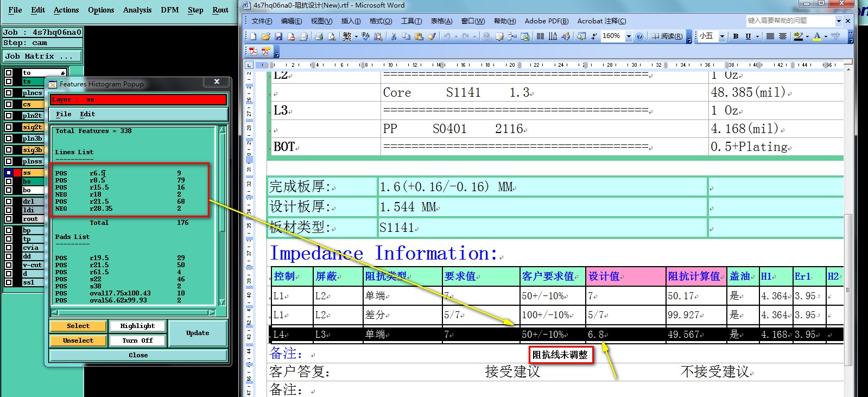
Task: Apply Underline formatting button
Action: pos(748,36)
